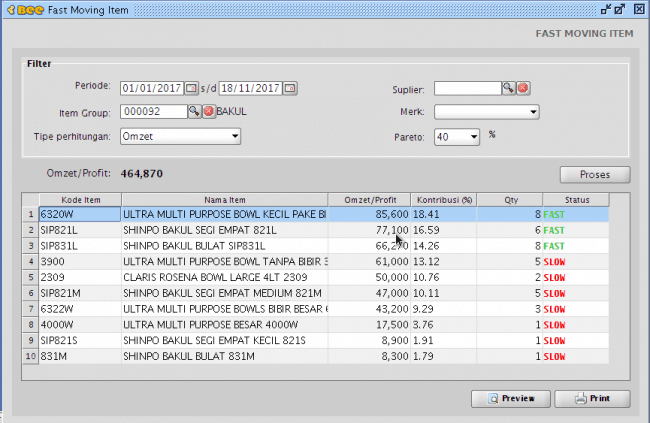Sort by Omzet/Profit column header
Viewport: 650px width, 423px height.
pyautogui.click(x=369, y=200)
